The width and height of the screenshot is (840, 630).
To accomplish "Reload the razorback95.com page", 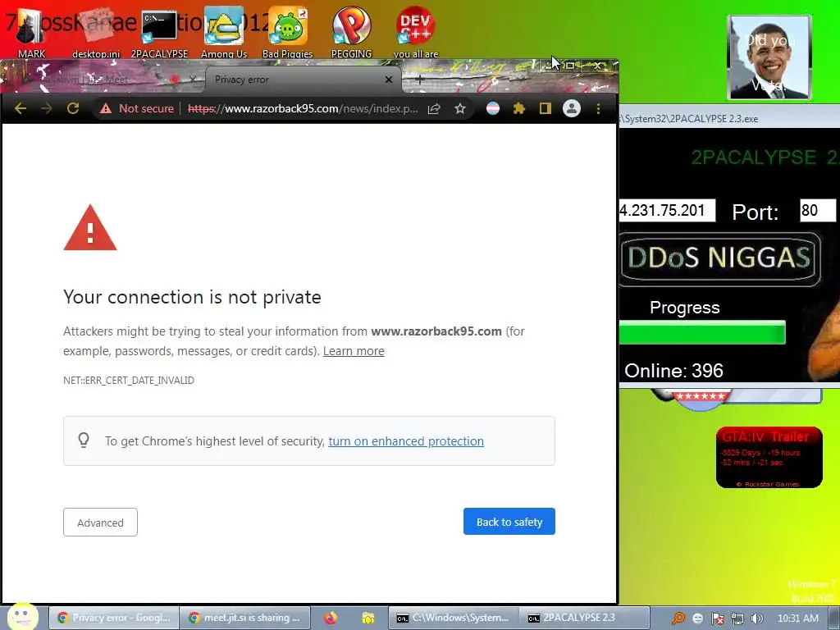I will pos(73,109).
